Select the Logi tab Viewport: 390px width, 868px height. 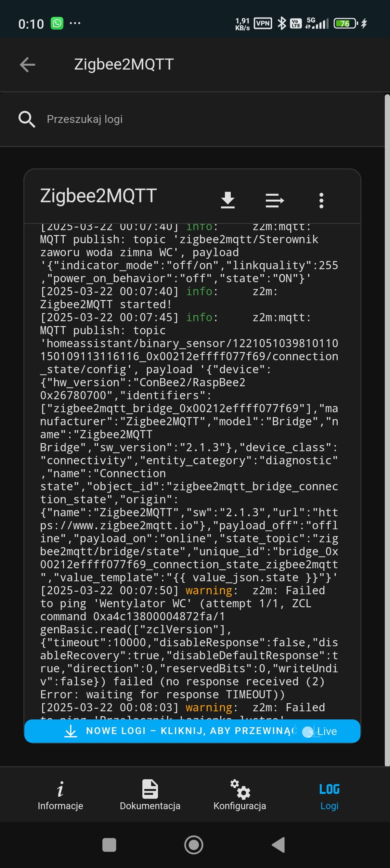coord(329,795)
